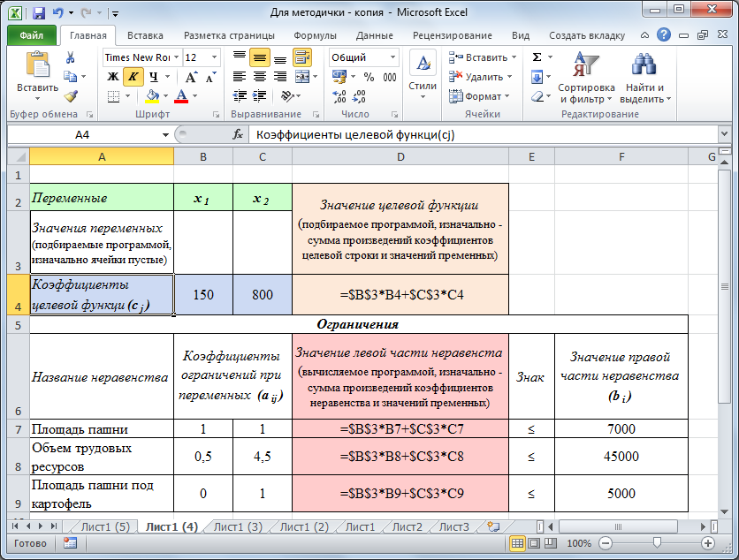Open the Формулы ribbon tab
739x560 pixels.
[315, 35]
